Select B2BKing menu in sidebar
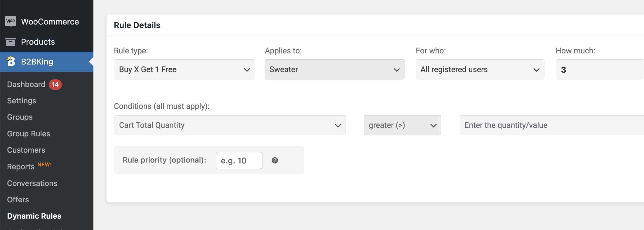The width and height of the screenshot is (644, 230). [47, 62]
